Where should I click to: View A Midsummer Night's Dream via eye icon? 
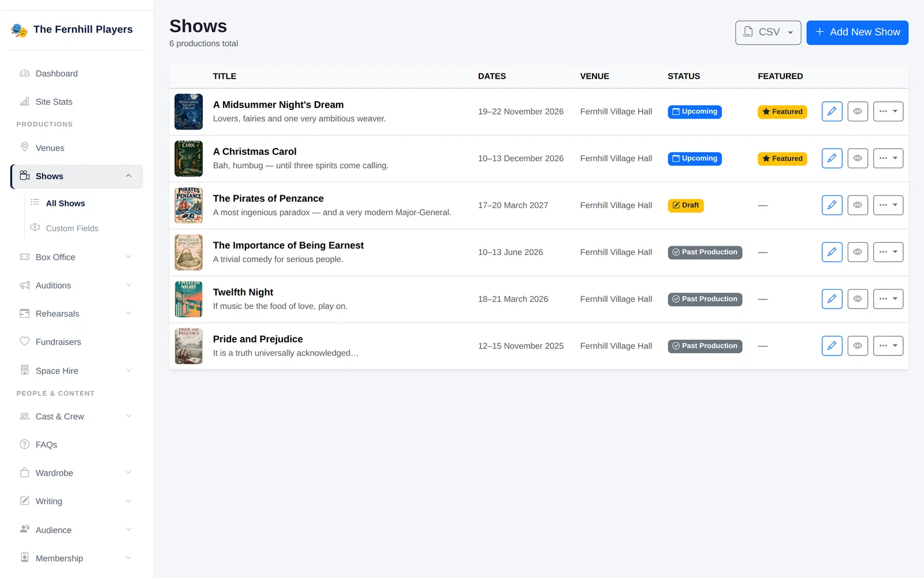[858, 112]
